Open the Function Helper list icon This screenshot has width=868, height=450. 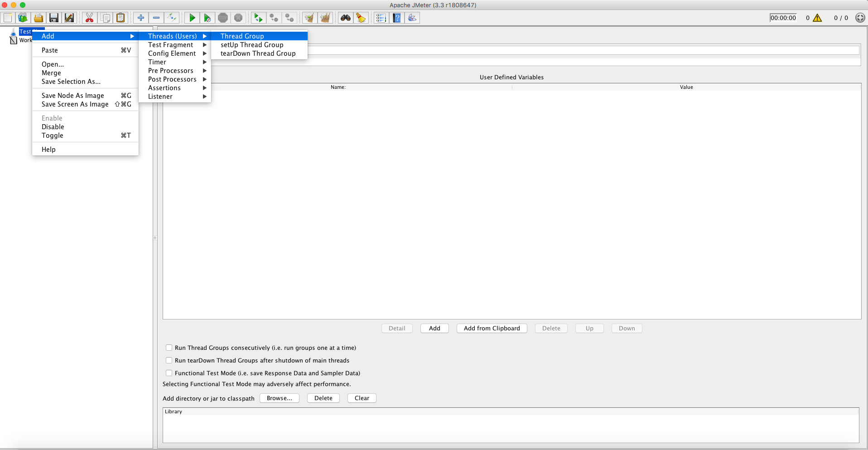pos(381,18)
